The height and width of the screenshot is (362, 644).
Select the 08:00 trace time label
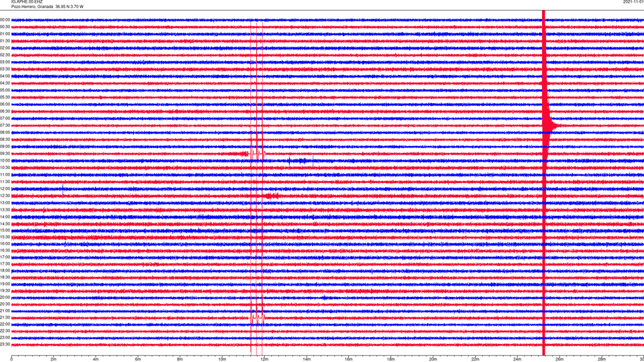[5, 133]
